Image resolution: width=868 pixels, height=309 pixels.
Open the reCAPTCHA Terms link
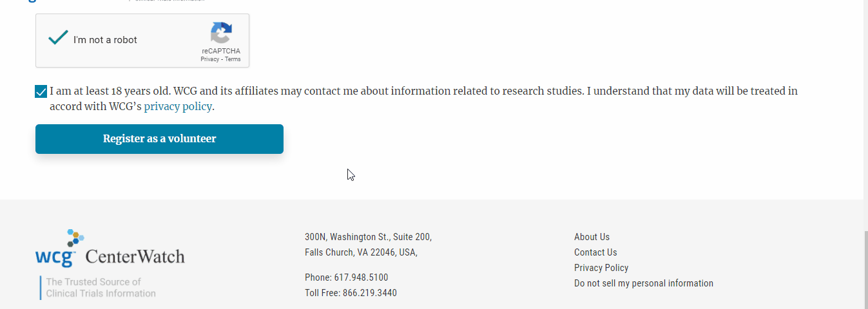point(233,59)
